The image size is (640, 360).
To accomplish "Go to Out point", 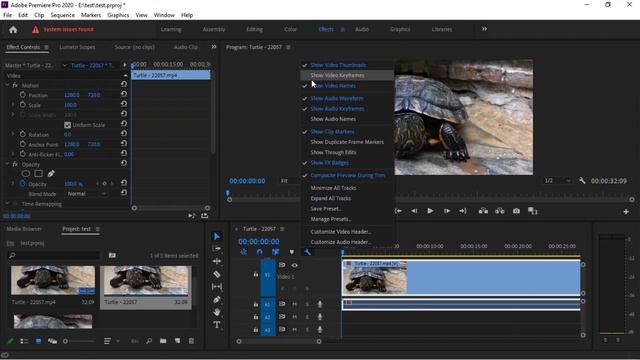I will 462,211.
